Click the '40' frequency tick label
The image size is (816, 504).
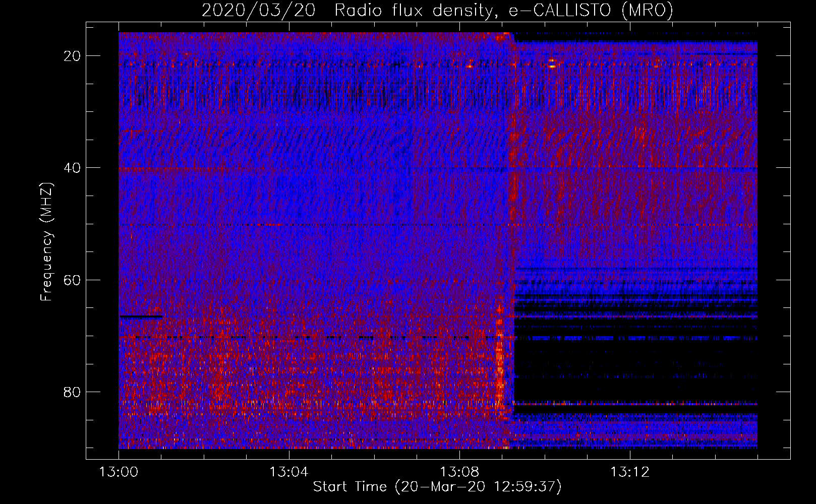coord(73,168)
